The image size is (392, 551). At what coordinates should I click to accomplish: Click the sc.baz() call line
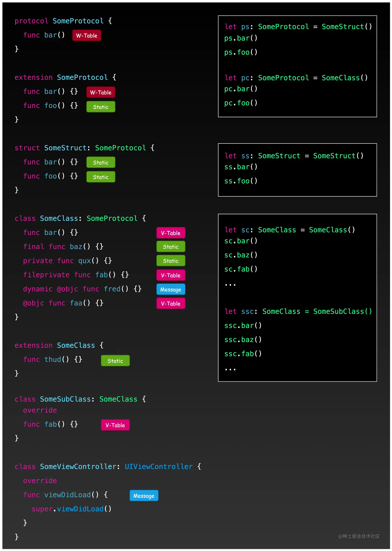[241, 255]
